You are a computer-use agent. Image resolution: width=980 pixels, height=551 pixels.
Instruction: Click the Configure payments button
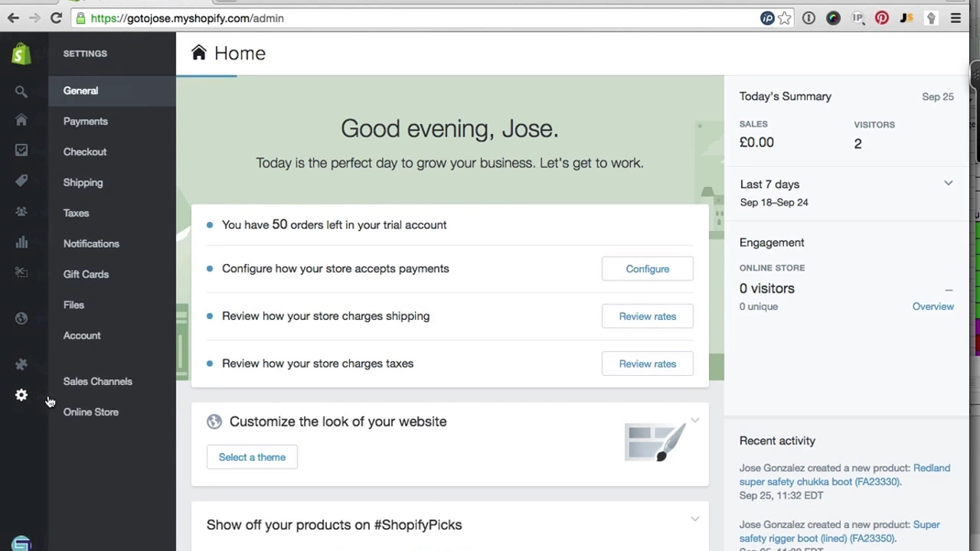coord(648,269)
